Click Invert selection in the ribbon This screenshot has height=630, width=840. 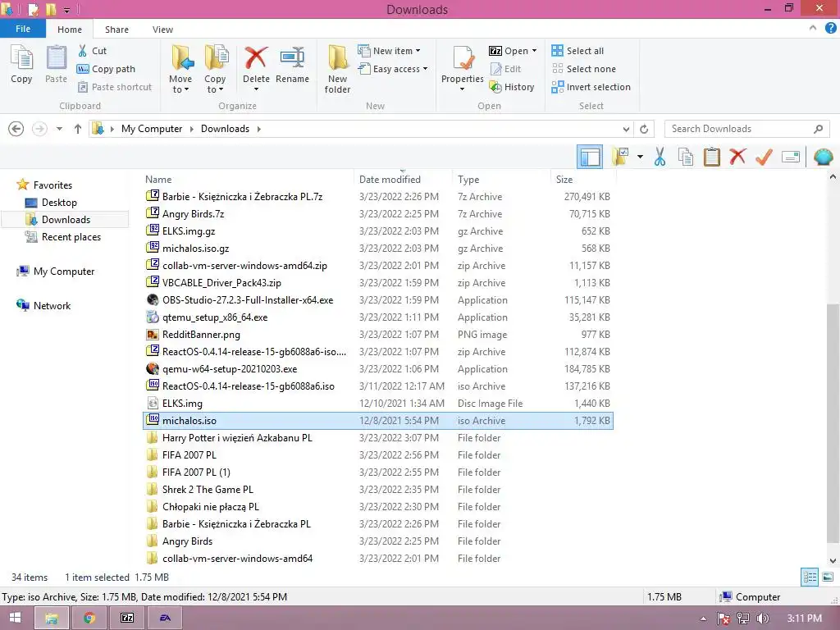point(591,87)
